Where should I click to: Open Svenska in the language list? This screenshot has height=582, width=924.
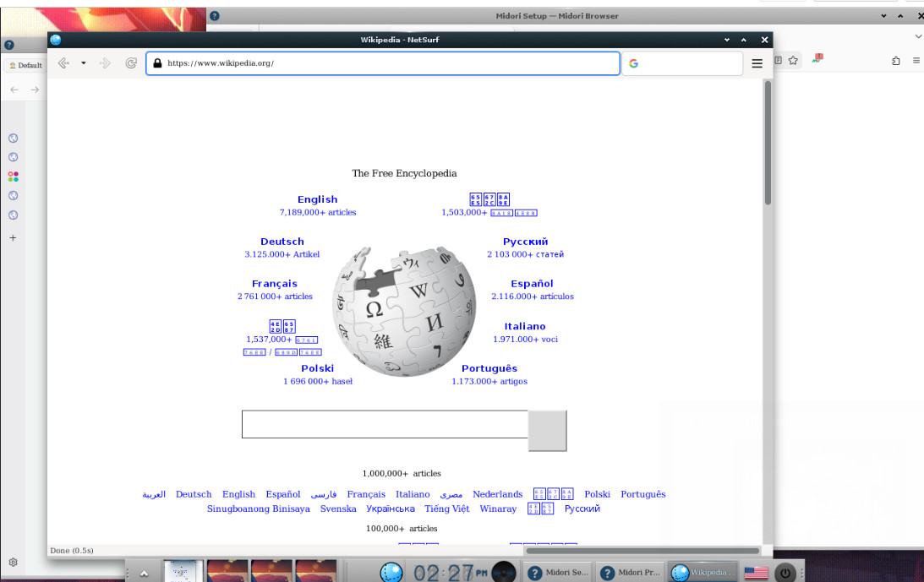pyautogui.click(x=338, y=509)
